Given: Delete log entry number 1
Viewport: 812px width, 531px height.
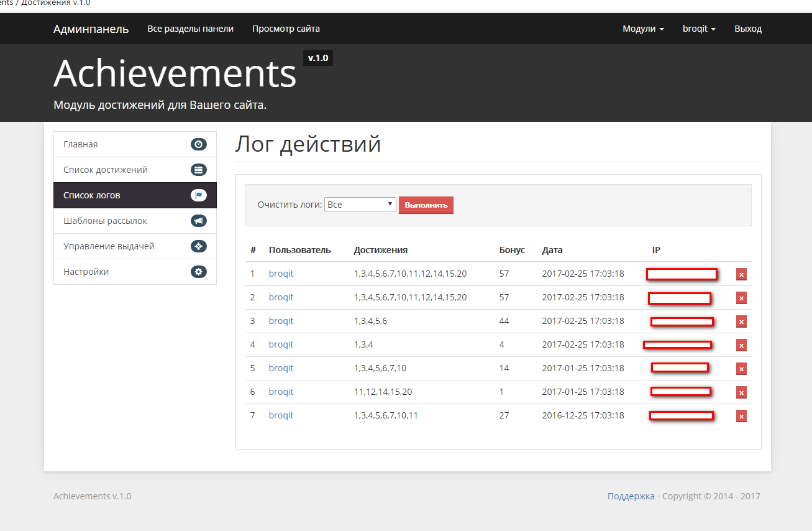Looking at the screenshot, I should pyautogui.click(x=741, y=274).
